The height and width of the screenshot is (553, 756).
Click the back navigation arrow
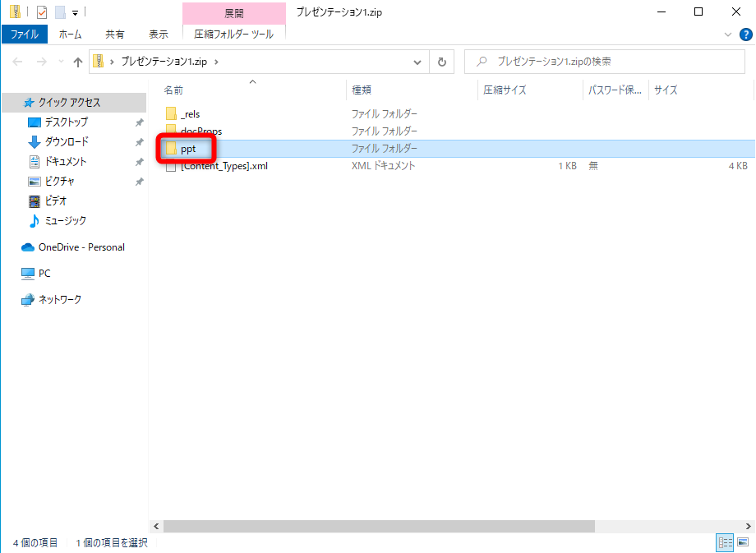tap(16, 61)
